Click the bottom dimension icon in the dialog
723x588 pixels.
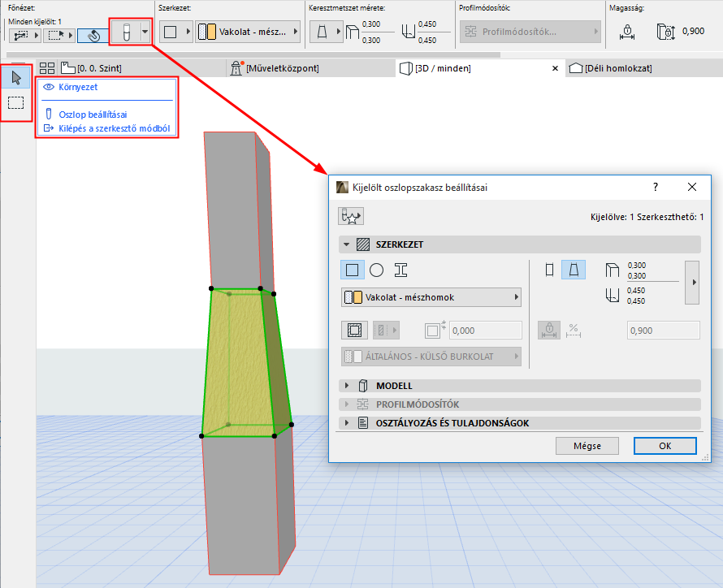613,295
